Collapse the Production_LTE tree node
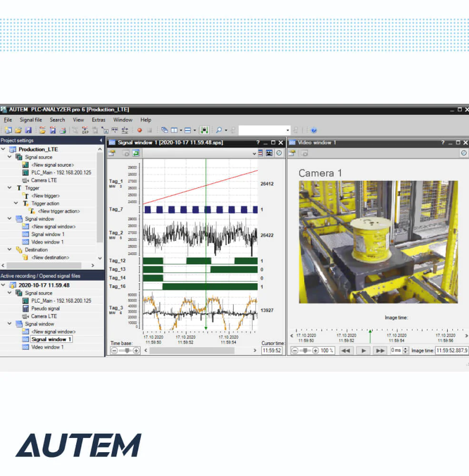The width and height of the screenshot is (469, 476). [x=3, y=149]
